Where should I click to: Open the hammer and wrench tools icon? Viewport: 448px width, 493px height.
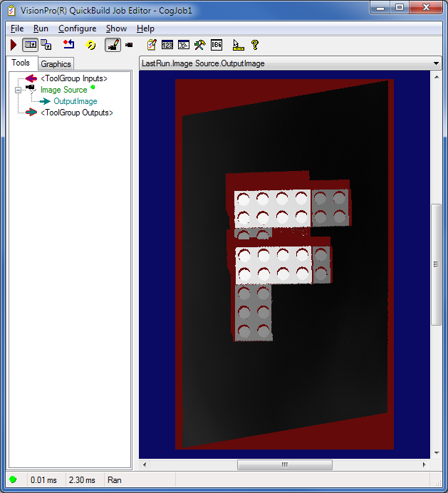click(200, 45)
